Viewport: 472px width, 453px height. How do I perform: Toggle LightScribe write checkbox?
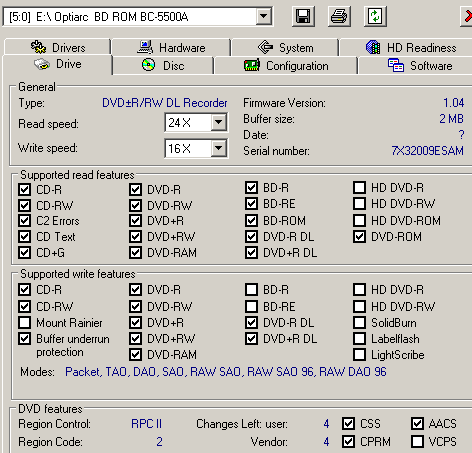pos(359,354)
